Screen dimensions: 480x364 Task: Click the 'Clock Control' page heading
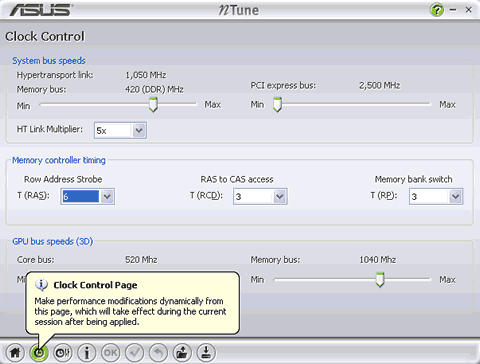tap(45, 36)
